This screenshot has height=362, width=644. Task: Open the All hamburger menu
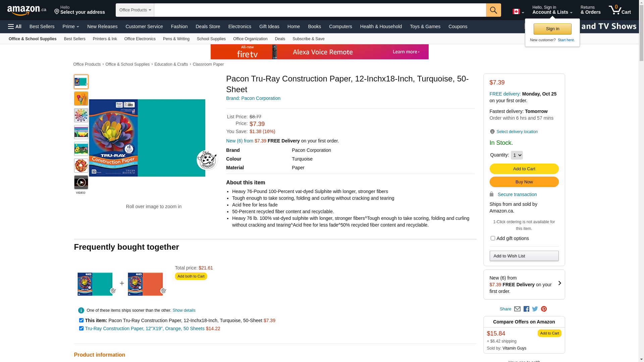click(15, 26)
